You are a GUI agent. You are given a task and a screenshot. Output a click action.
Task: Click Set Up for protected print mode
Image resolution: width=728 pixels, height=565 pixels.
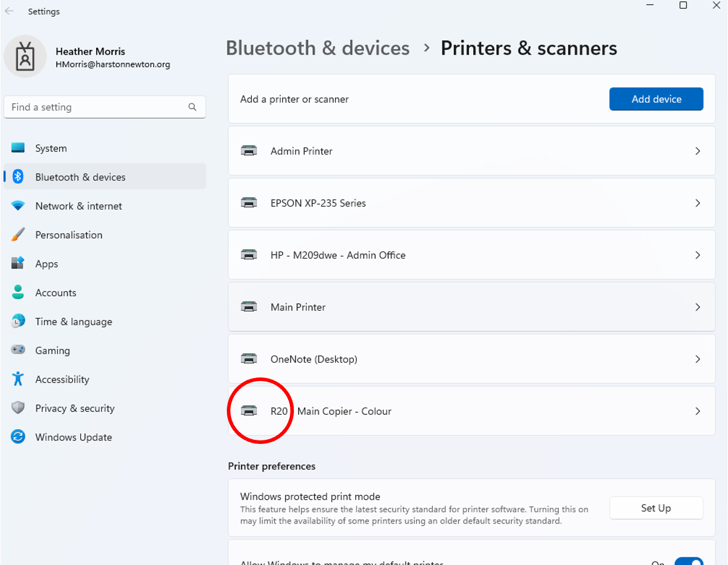click(656, 508)
